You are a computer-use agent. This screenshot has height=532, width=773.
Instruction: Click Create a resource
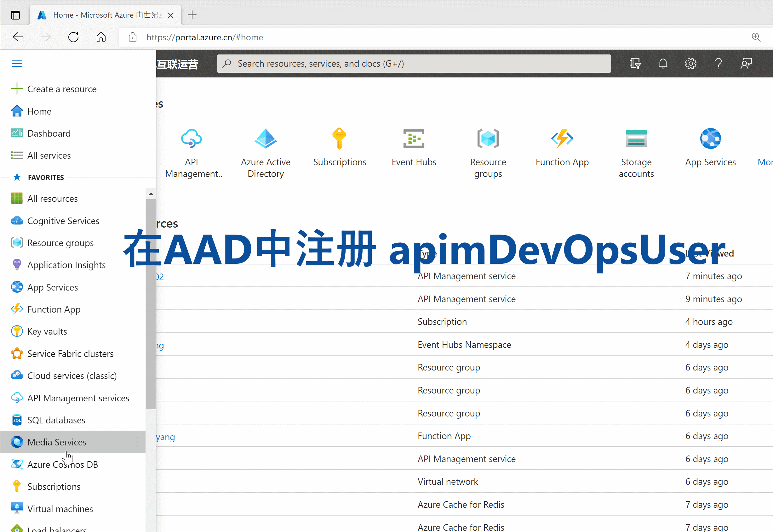pyautogui.click(x=62, y=89)
